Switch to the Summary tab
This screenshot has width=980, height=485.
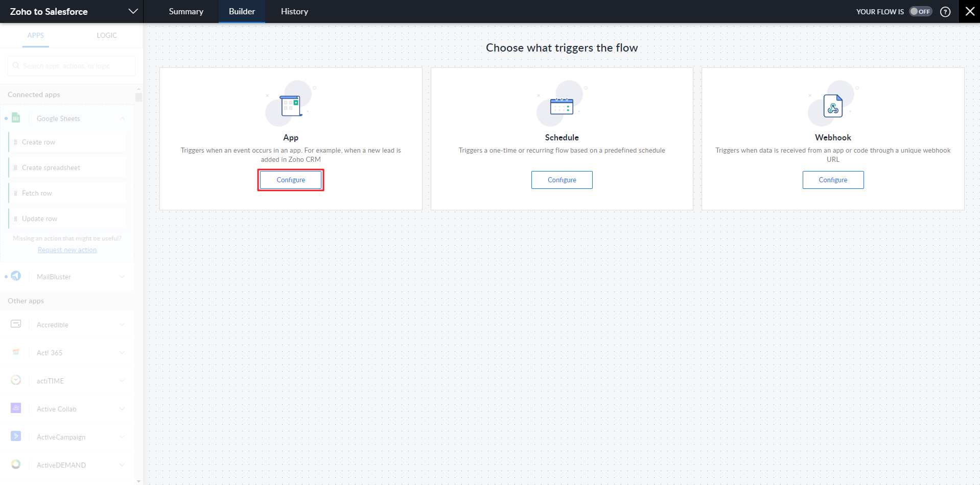(186, 11)
